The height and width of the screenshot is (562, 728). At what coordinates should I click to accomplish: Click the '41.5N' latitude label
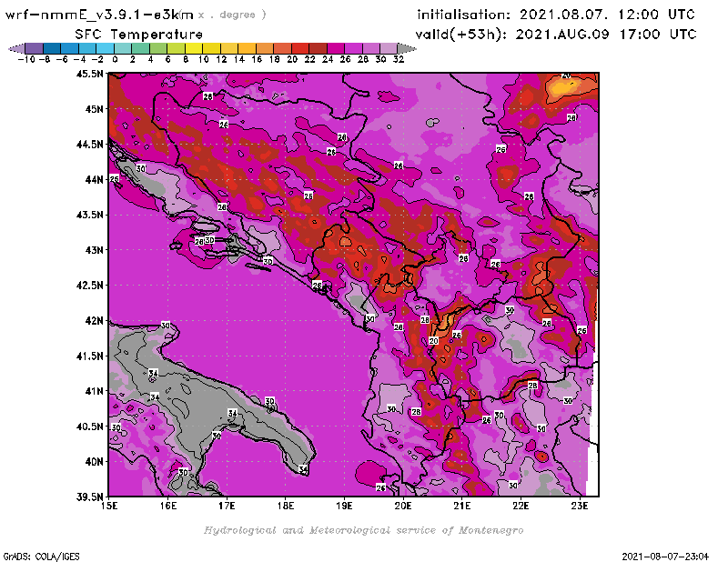click(89, 356)
